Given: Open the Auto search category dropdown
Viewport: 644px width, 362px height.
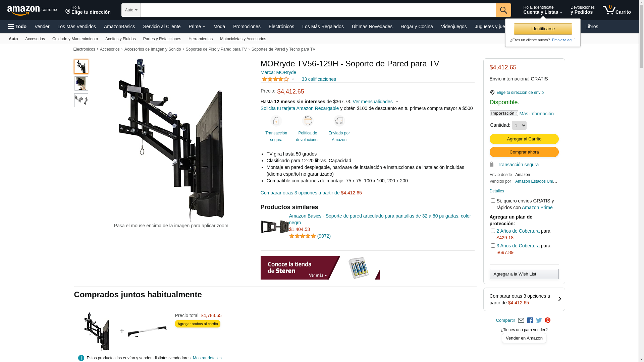Looking at the screenshot, I should point(131,10).
